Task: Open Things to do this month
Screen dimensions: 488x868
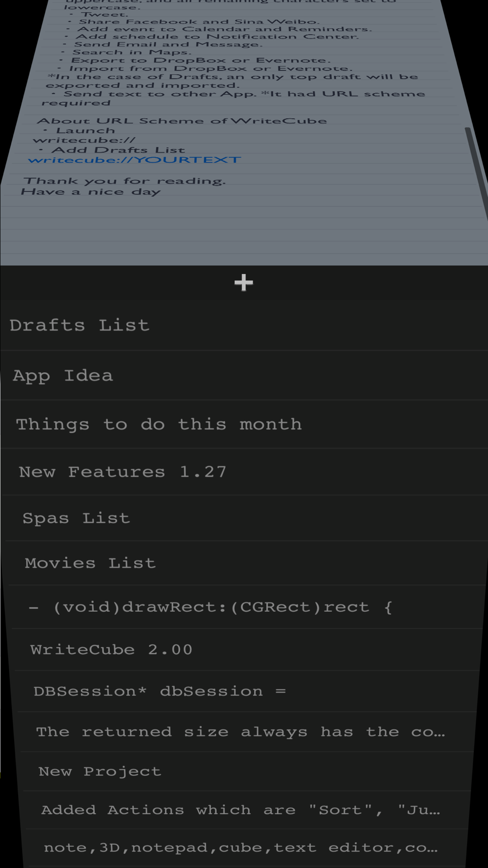Action: click(159, 424)
